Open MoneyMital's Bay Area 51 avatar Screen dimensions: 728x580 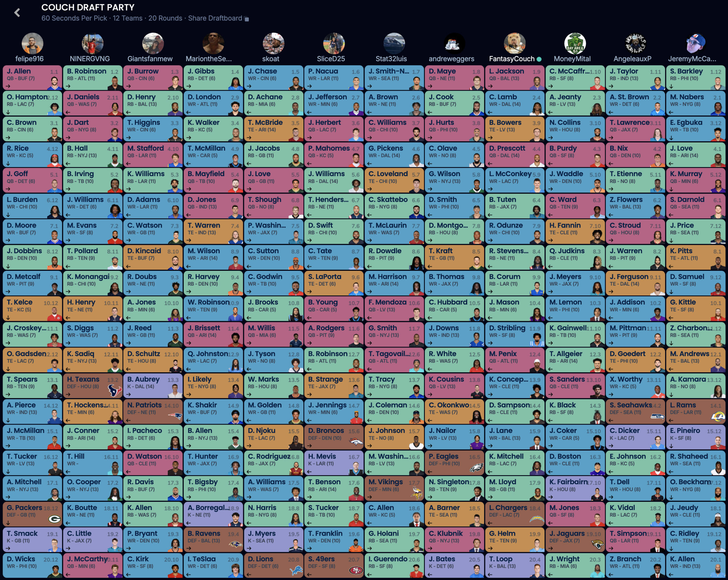tap(575, 43)
